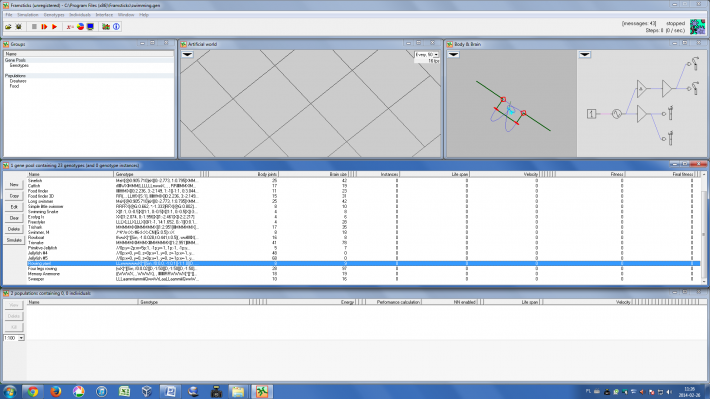Click the New genotype button
Screen dimensions: 710x399
(x=14, y=185)
